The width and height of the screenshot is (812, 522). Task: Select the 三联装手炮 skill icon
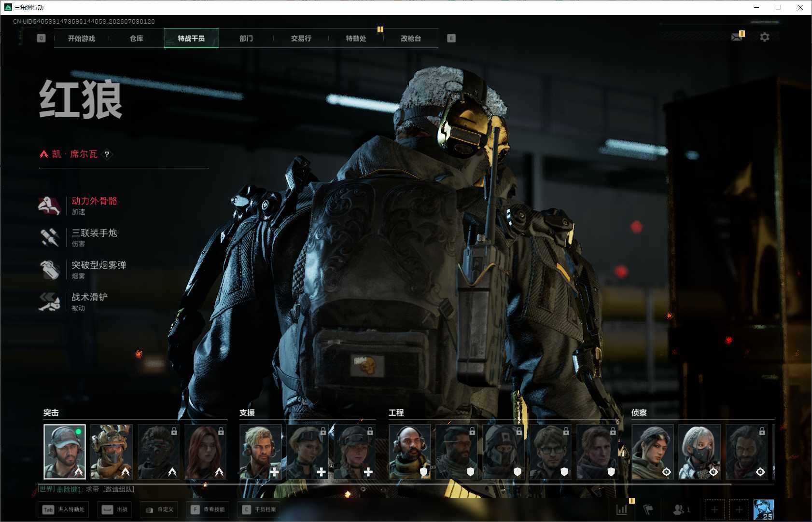pyautogui.click(x=49, y=237)
